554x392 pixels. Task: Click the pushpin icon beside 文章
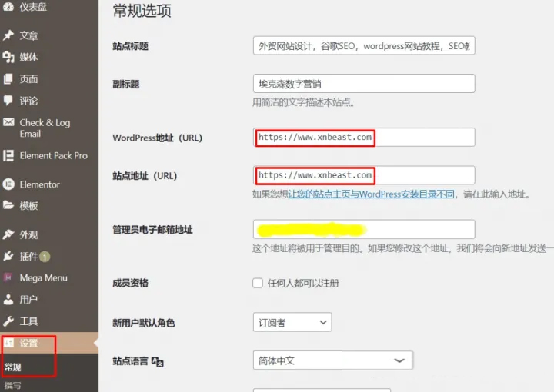click(8, 35)
